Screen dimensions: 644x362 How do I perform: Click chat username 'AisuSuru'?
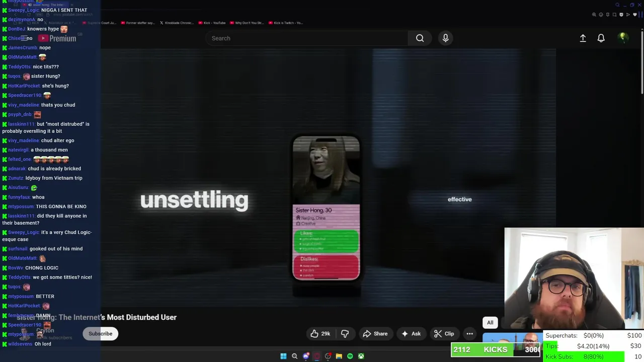point(18,188)
